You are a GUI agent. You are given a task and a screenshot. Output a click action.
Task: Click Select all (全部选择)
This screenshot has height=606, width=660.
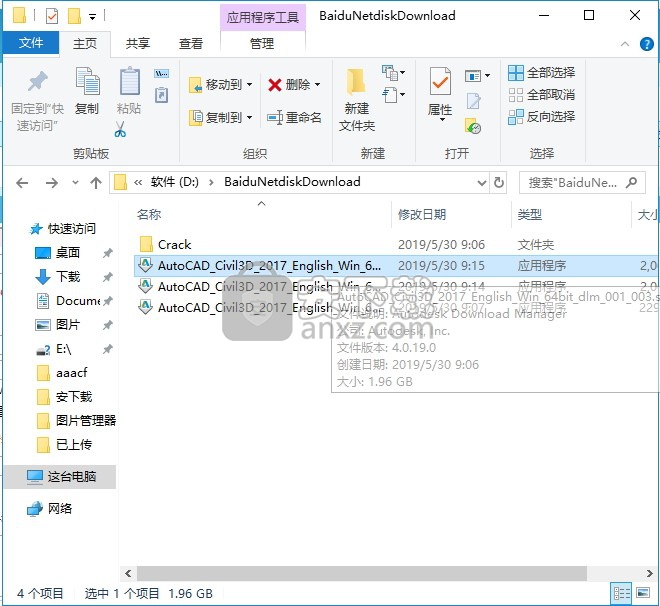[542, 72]
